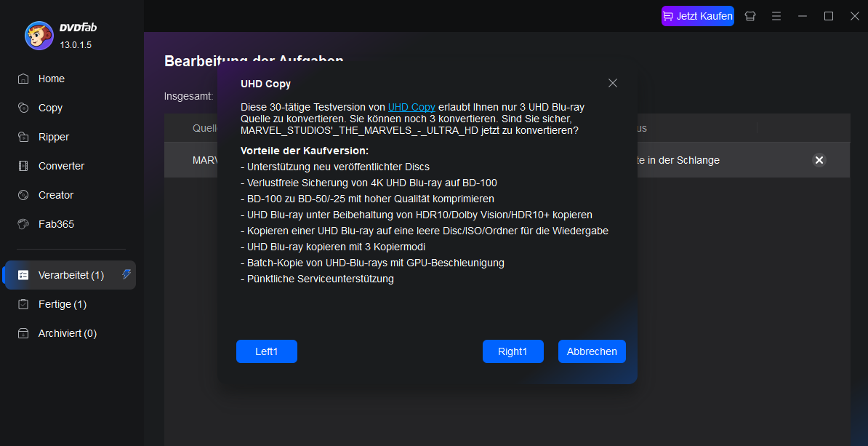This screenshot has height=446, width=868.
Task: Switch to Verarbeitet (1) task list
Action: click(71, 275)
